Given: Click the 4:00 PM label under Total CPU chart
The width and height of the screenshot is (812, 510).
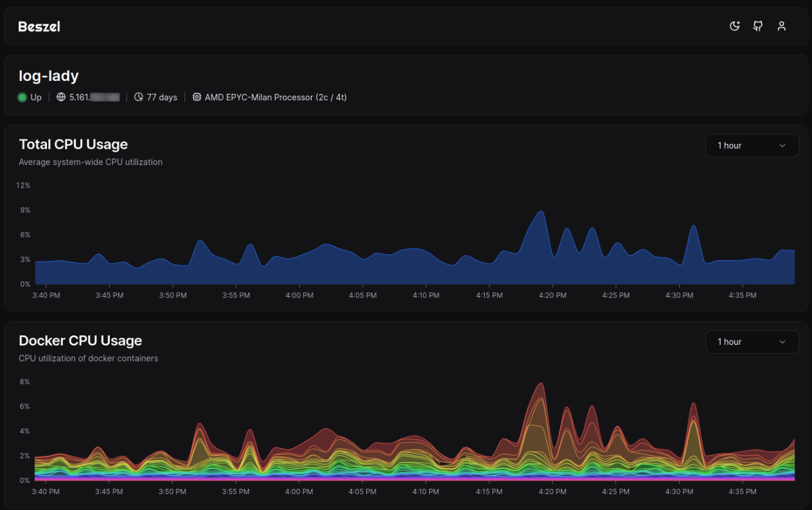Looking at the screenshot, I should click(x=299, y=295).
